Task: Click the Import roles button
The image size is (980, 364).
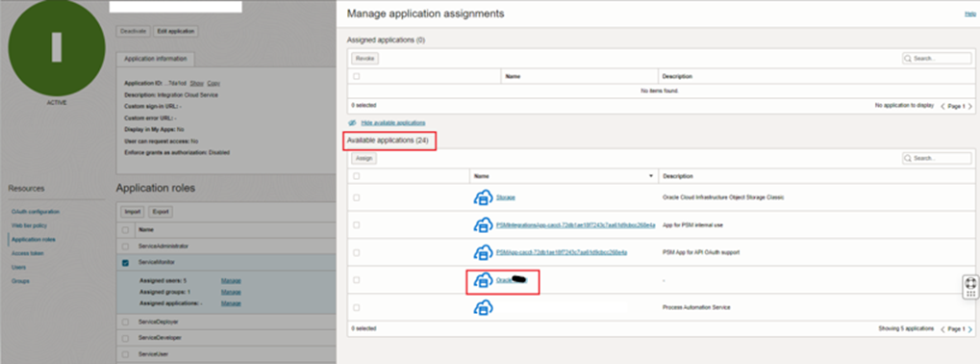Action: tap(133, 212)
